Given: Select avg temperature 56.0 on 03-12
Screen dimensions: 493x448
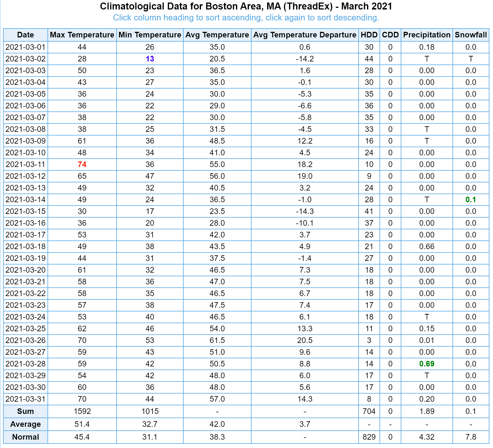Looking at the screenshot, I should [x=217, y=176].
